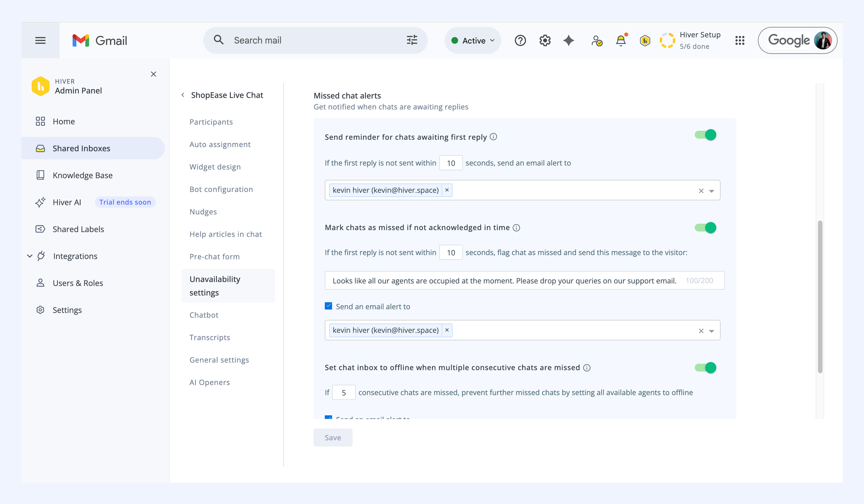This screenshot has height=504, width=864.
Task: Remove kevin hiver from first reply alert
Action: [x=447, y=190]
